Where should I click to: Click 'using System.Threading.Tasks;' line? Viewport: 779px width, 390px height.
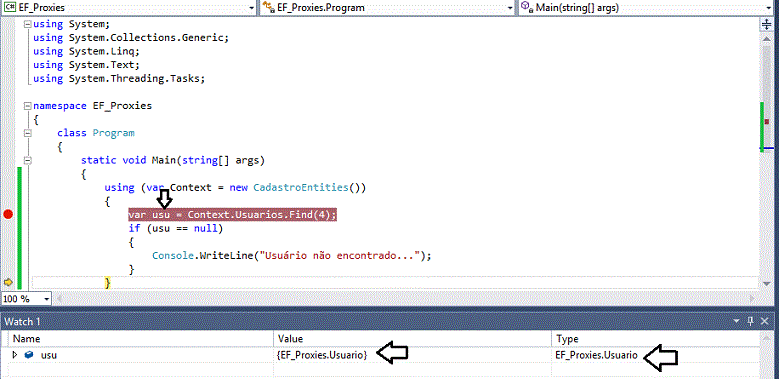pyautogui.click(x=119, y=78)
